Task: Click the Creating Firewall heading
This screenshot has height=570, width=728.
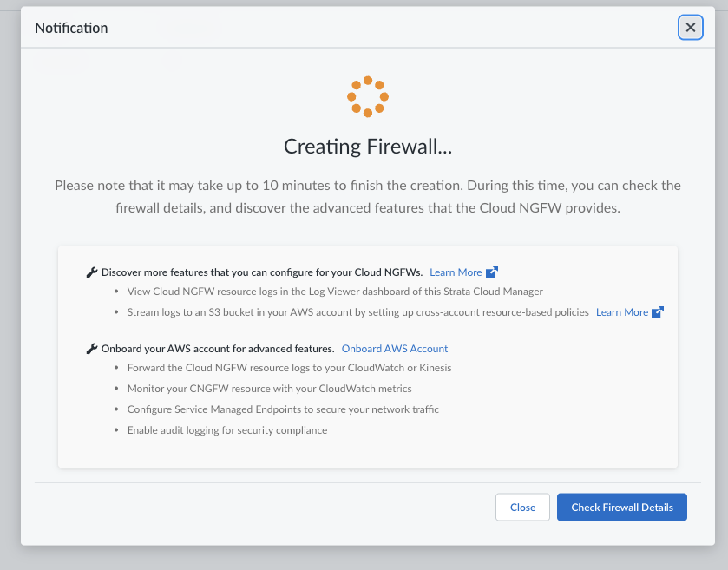Action: [368, 147]
